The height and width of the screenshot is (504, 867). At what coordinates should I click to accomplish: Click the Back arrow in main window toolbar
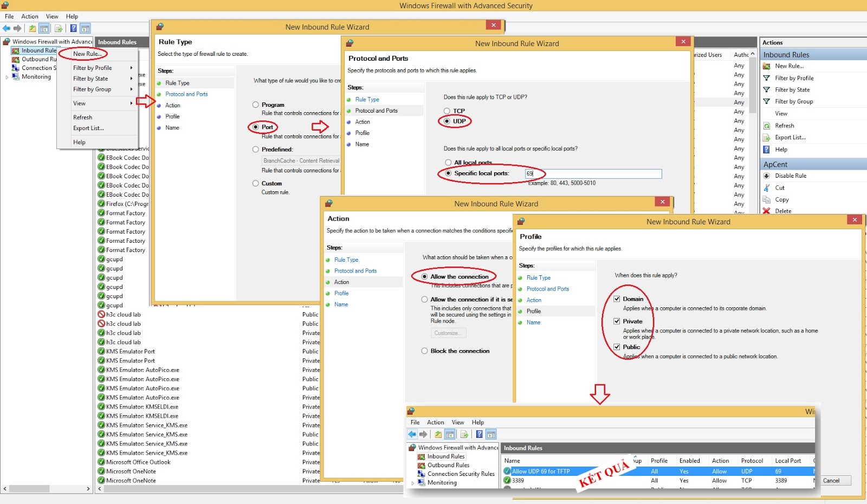pyautogui.click(x=7, y=28)
